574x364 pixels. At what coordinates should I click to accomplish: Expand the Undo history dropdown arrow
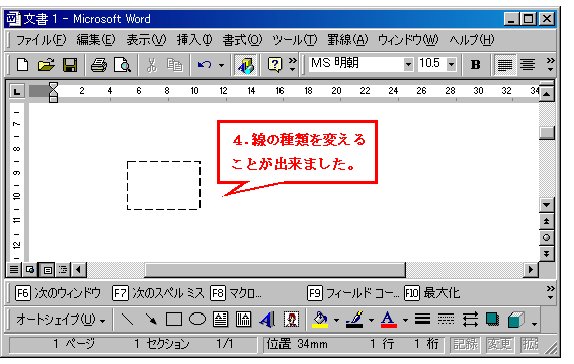click(x=221, y=65)
